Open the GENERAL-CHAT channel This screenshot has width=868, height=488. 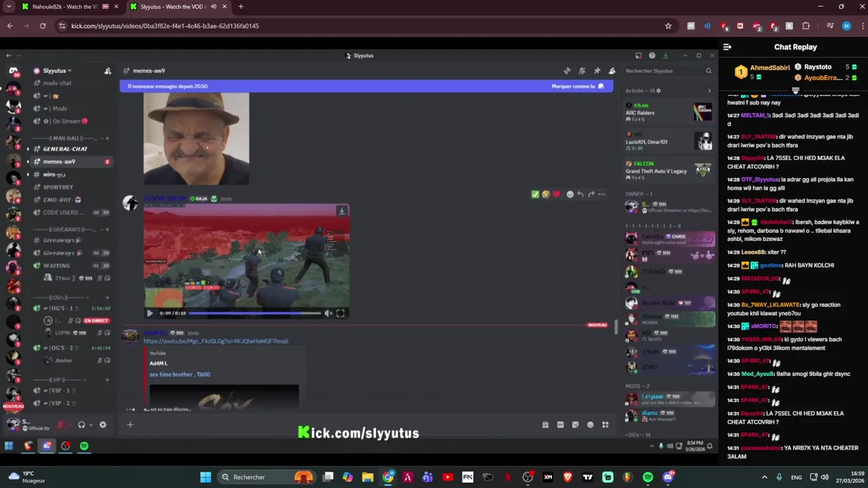point(65,149)
